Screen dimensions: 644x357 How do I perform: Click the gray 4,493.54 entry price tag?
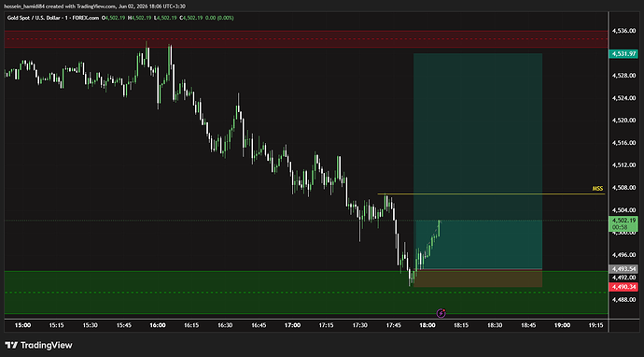click(x=623, y=269)
